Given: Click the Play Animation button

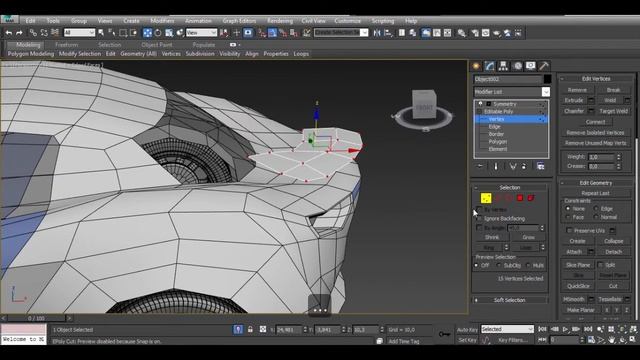Looking at the screenshot, I should [x=565, y=329].
